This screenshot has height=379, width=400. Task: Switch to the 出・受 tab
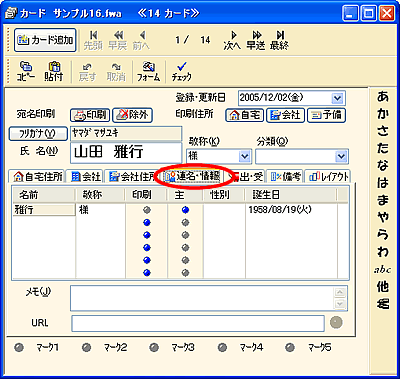[x=247, y=177]
